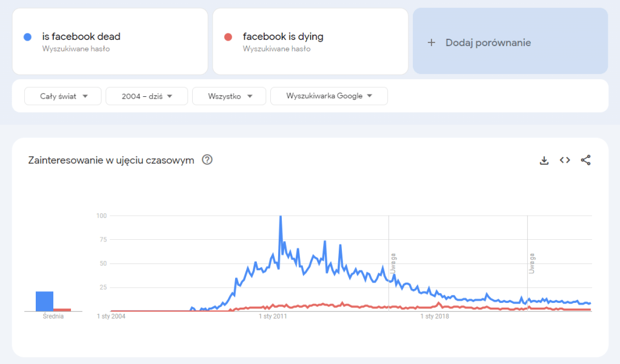The width and height of the screenshot is (620, 364).
Task: Edit the 'is facebook dead' search term
Action: (x=81, y=37)
